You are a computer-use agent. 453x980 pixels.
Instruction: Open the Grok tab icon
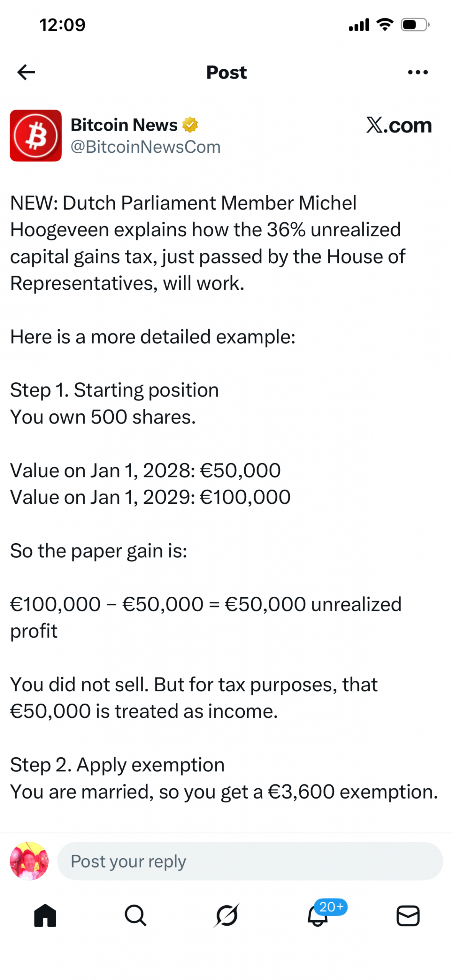tap(227, 916)
